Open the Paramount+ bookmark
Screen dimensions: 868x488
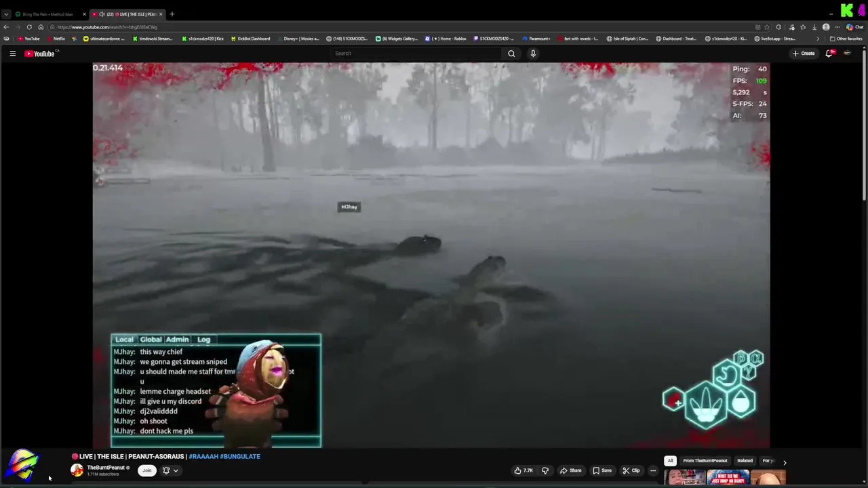(536, 39)
